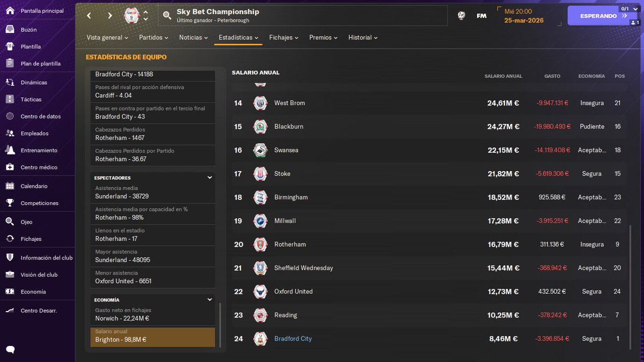The height and width of the screenshot is (362, 644).
Task: Open Plantilla squad icon
Action: point(10,47)
